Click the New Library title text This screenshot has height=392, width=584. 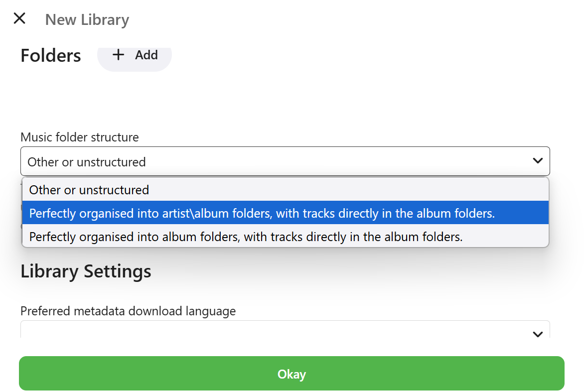(87, 19)
